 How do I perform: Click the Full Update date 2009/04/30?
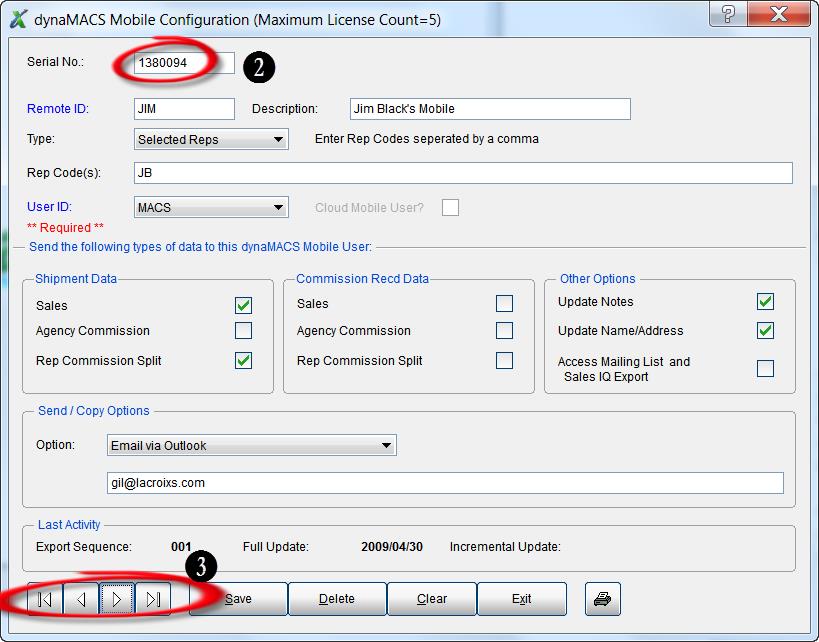[x=392, y=547]
